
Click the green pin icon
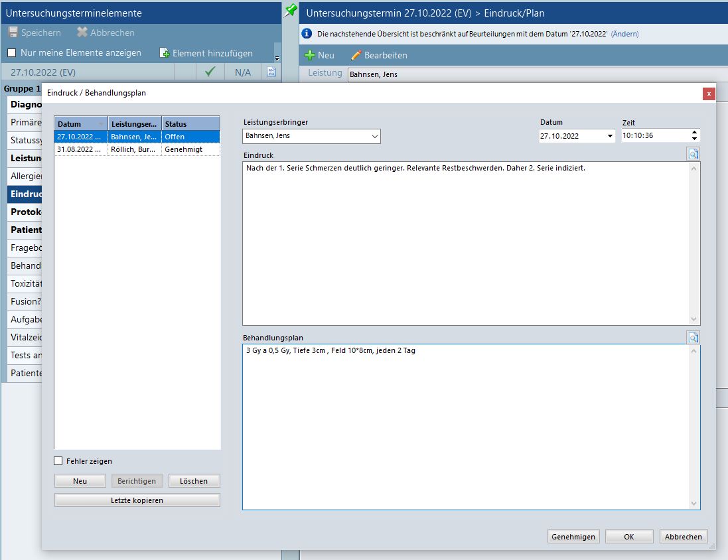[291, 11]
